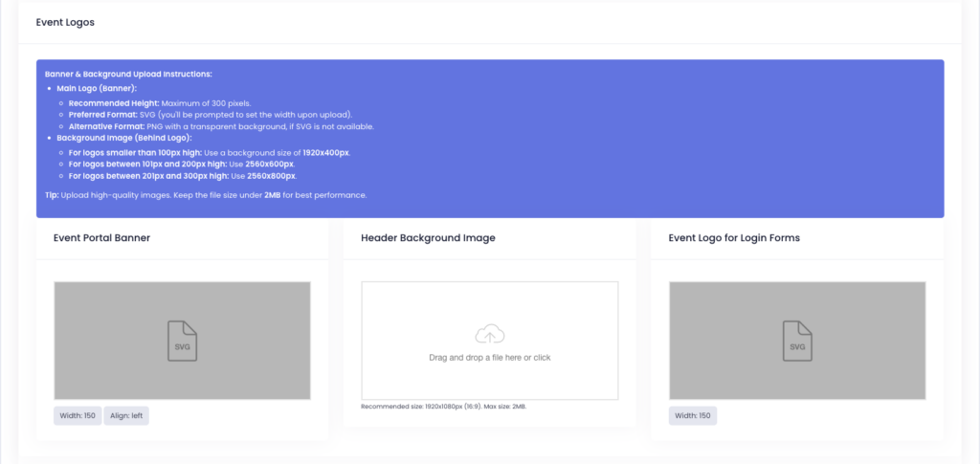980x464 pixels.
Task: Click the 'Event Portal Banner' card title
Action: pyautogui.click(x=102, y=237)
